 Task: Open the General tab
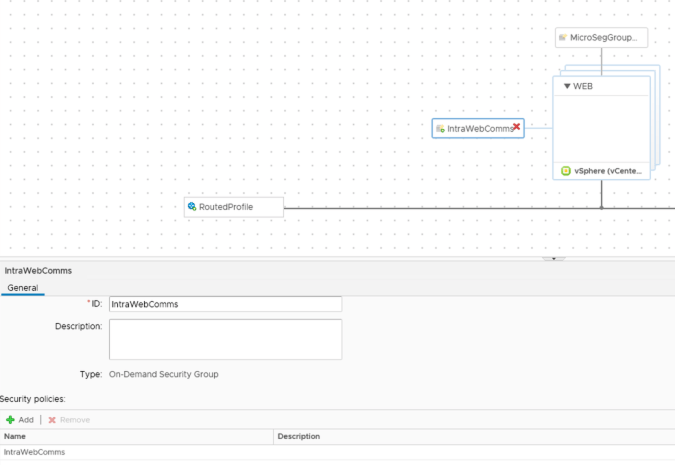pyautogui.click(x=23, y=288)
